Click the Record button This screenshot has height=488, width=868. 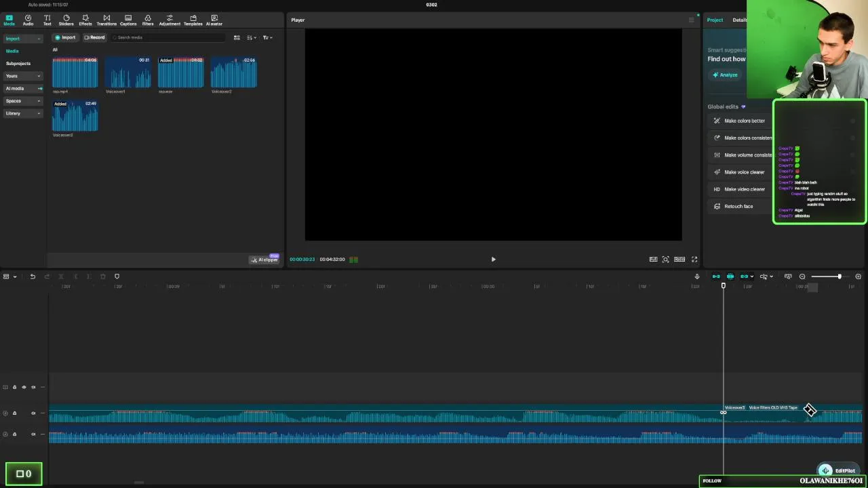[95, 37]
